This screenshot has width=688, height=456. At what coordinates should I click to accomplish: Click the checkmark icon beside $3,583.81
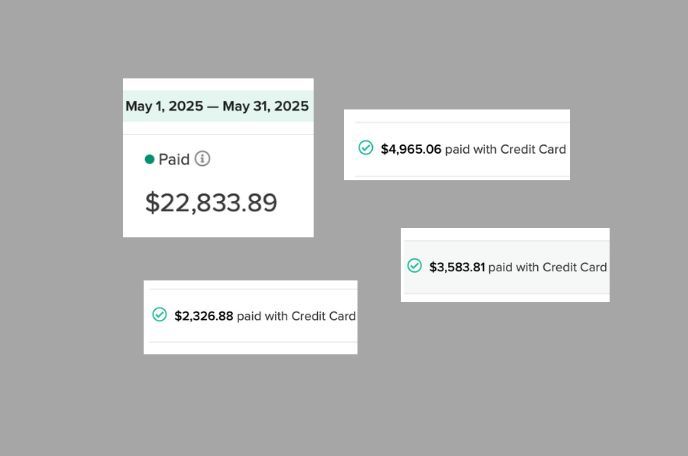(x=415, y=266)
